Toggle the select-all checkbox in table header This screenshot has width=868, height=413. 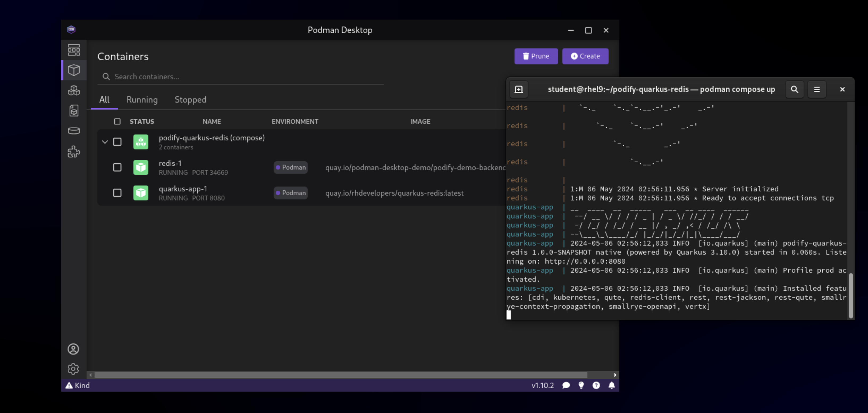(117, 121)
